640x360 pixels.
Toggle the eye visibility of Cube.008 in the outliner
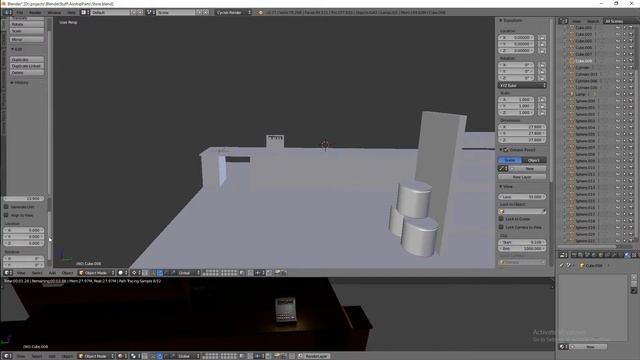pos(618,61)
